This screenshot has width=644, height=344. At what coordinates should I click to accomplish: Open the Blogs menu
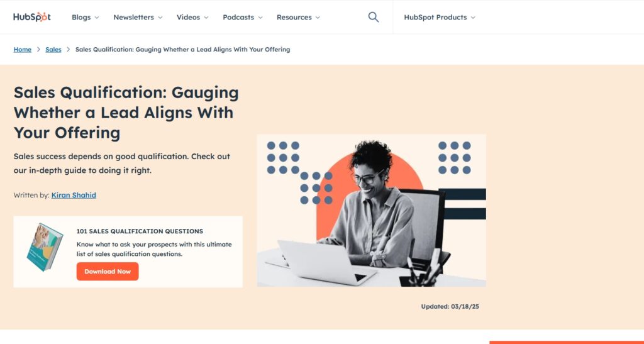[x=86, y=17]
